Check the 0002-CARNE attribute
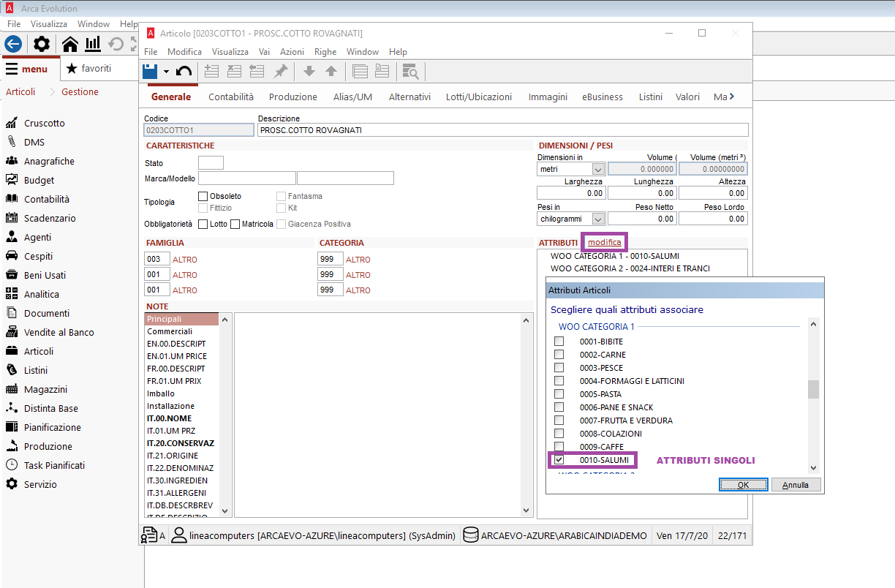Image resolution: width=895 pixels, height=588 pixels. tap(559, 355)
